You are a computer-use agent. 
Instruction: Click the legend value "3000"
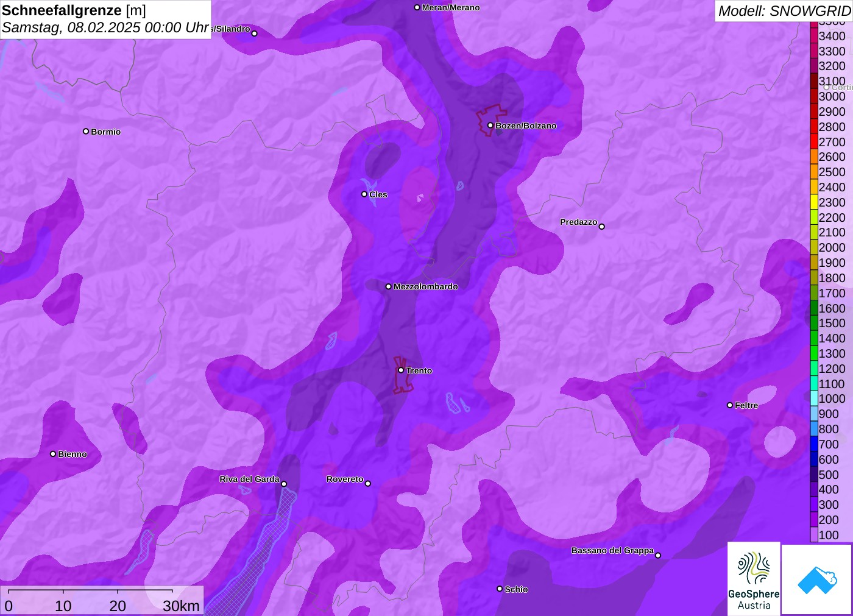click(832, 96)
